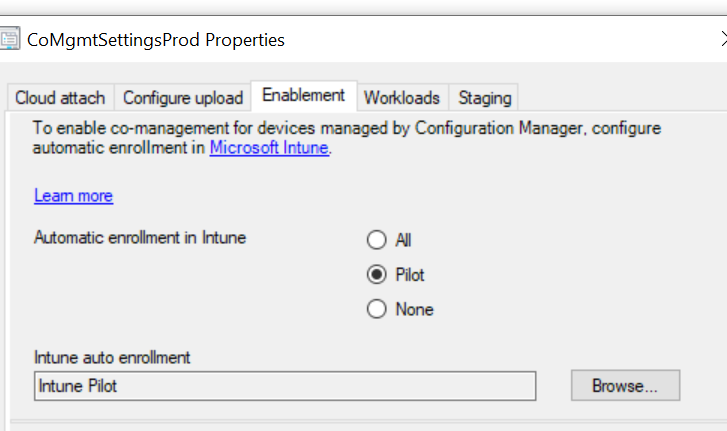The height and width of the screenshot is (431, 727).
Task: Click the Intune auto enrollment label
Action: 112,357
